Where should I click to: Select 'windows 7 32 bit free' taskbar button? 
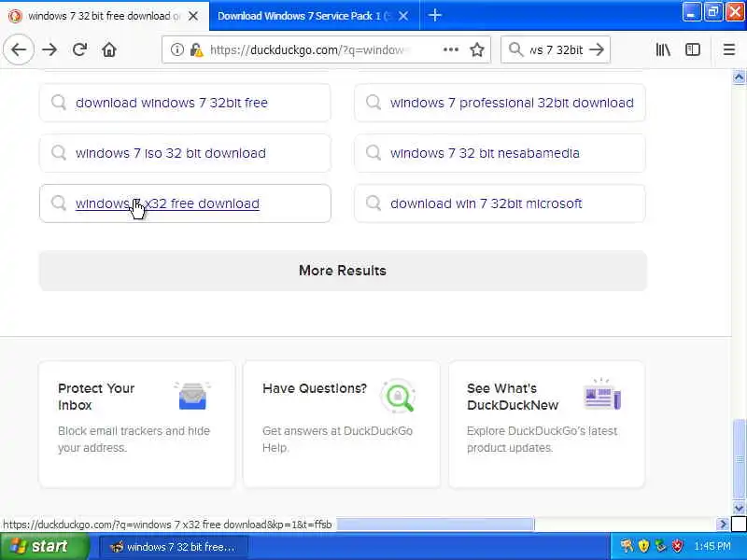pyautogui.click(x=174, y=547)
